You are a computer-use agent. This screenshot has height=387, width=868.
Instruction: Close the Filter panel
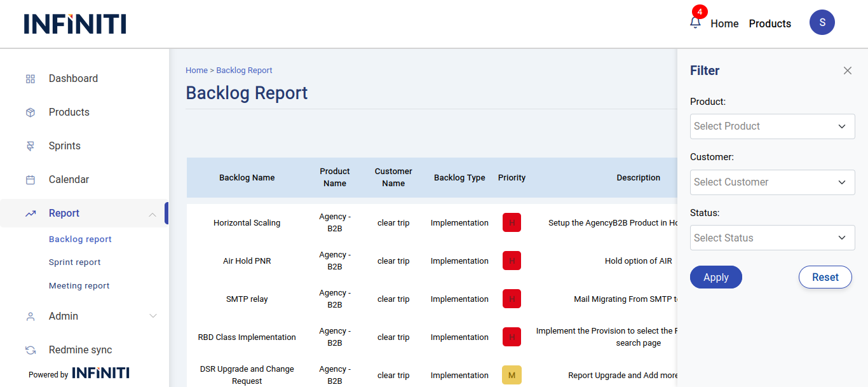click(847, 71)
